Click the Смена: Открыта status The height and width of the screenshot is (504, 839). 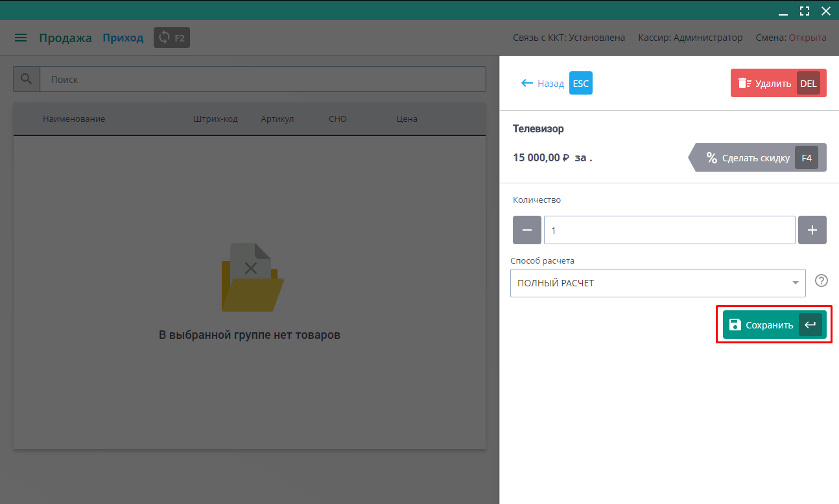pos(791,38)
